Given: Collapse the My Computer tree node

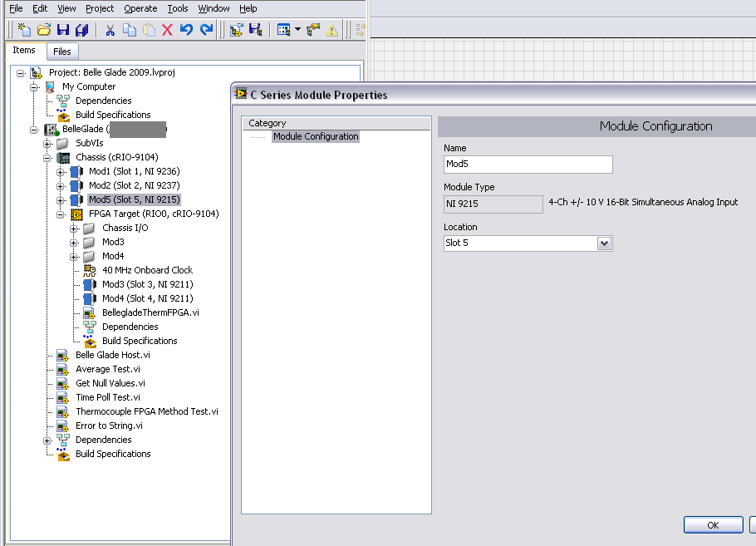Looking at the screenshot, I should click(34, 87).
